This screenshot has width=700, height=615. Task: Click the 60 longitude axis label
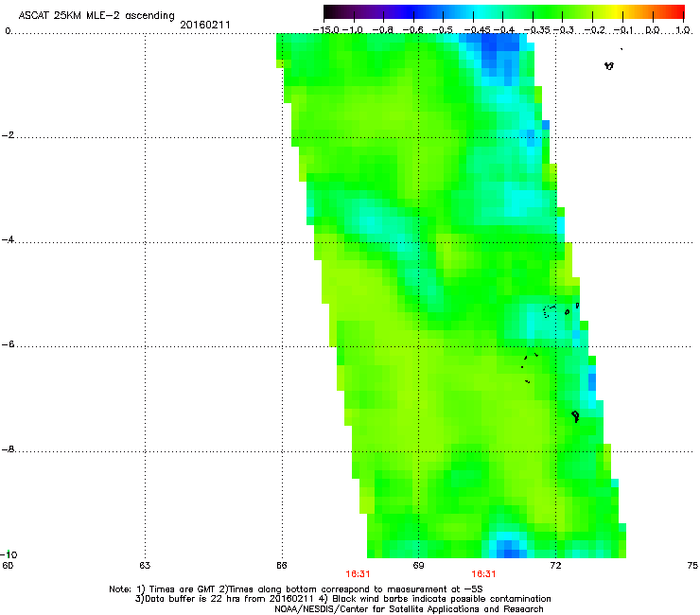(x=8, y=566)
